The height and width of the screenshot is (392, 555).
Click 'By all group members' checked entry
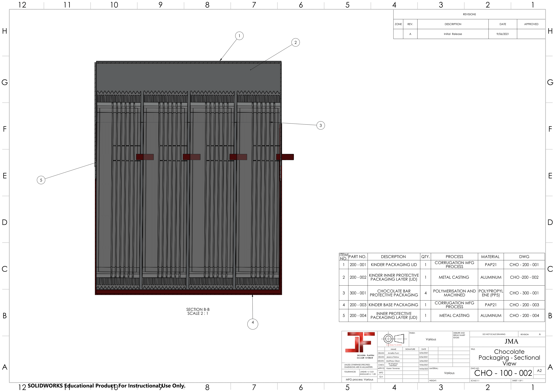[393, 365]
